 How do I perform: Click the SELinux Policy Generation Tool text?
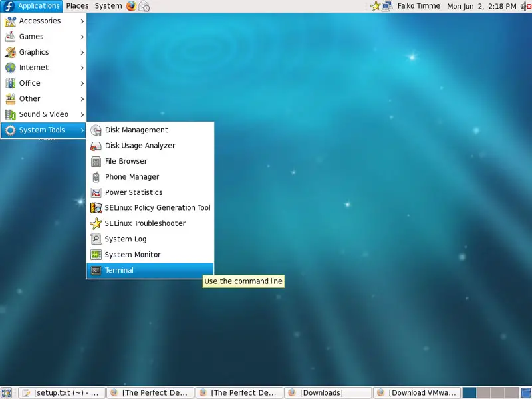click(158, 208)
